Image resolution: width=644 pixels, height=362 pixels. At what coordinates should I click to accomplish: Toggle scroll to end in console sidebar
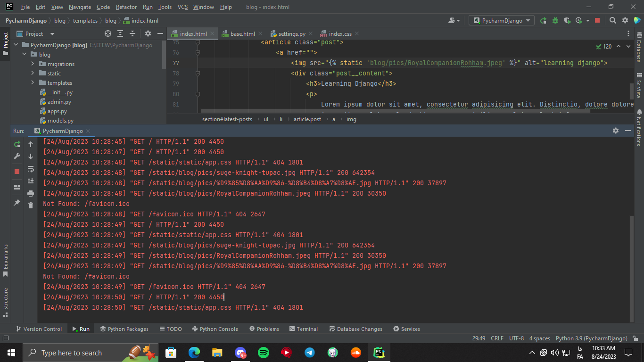click(x=30, y=181)
